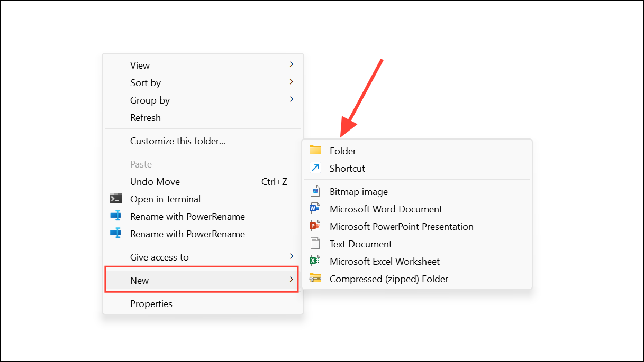644x362 pixels.
Task: Click the PowerRename icon next to first rename entry
Action: click(x=115, y=216)
